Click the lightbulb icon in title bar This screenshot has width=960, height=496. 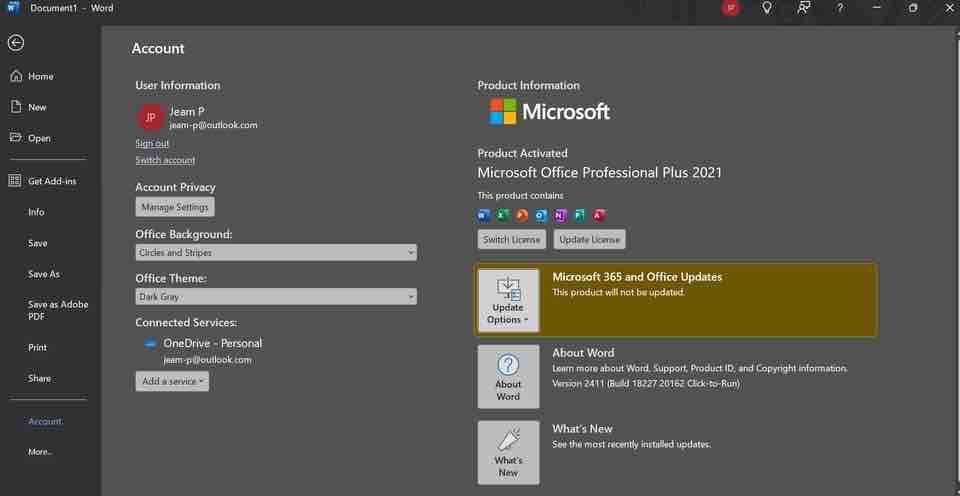tap(766, 8)
